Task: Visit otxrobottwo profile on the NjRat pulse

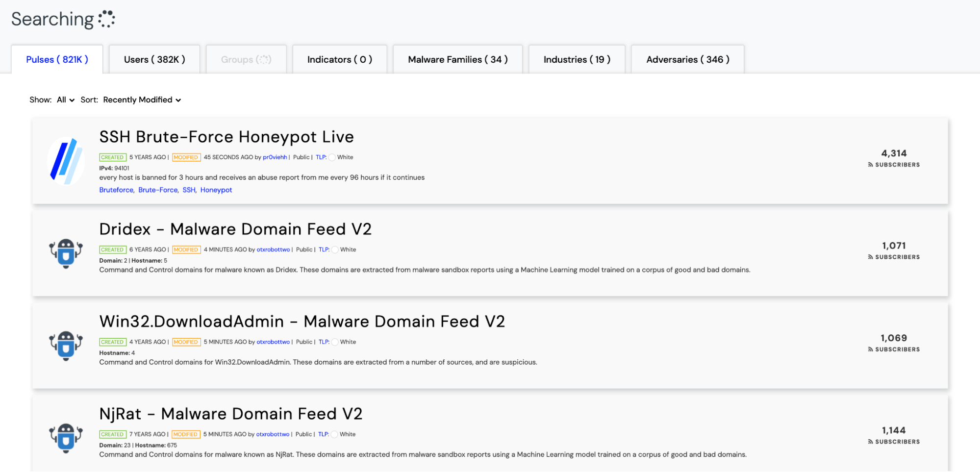Action: [273, 434]
